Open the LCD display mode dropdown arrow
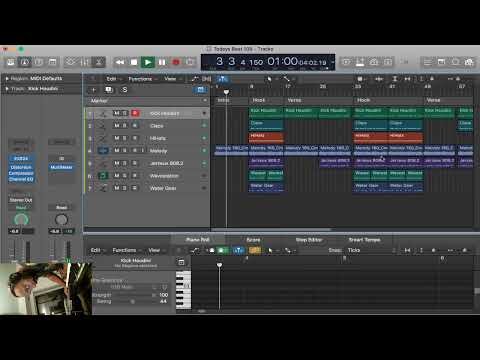 pyautogui.click(x=332, y=62)
